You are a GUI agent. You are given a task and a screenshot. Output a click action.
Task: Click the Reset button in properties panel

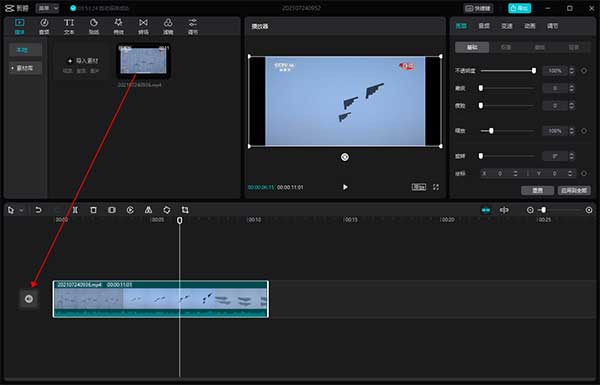tap(538, 190)
